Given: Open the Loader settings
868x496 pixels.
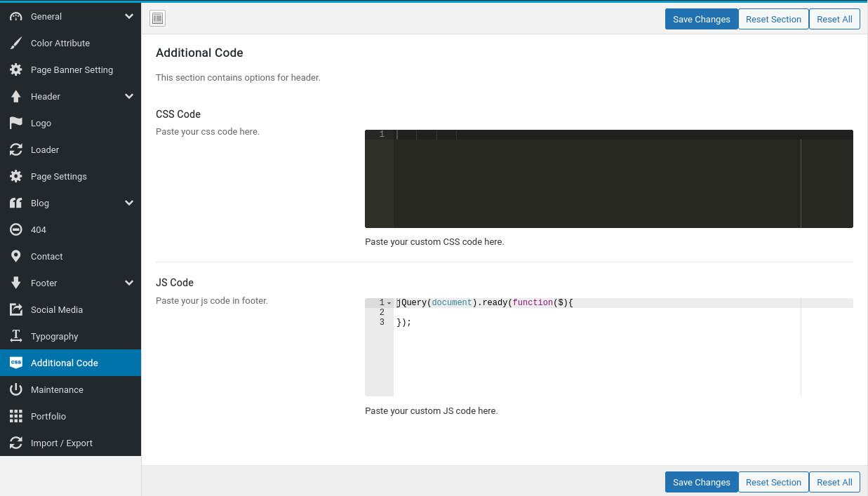Looking at the screenshot, I should click(x=70, y=149).
